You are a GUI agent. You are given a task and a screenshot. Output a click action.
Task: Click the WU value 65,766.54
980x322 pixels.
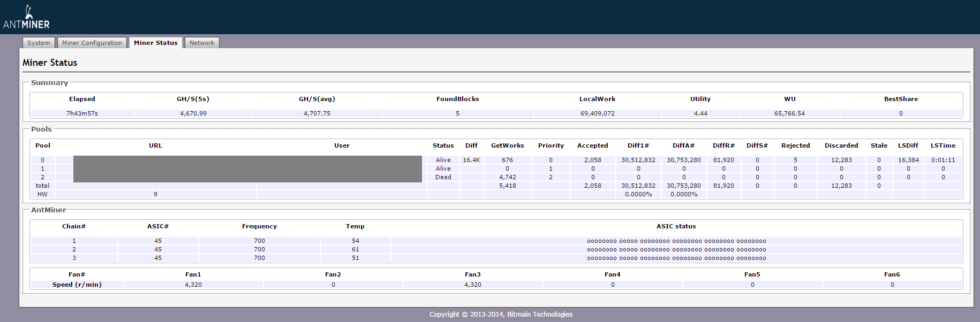(789, 113)
